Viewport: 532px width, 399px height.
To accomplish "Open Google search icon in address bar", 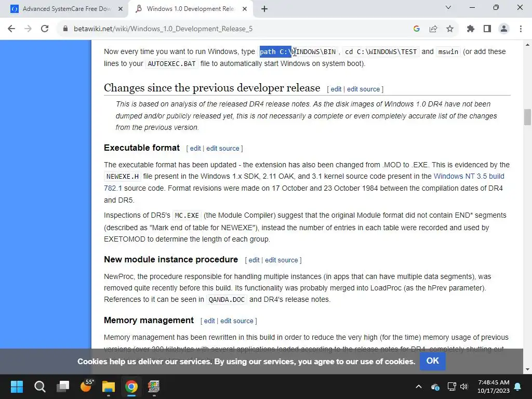I will 417,29.
